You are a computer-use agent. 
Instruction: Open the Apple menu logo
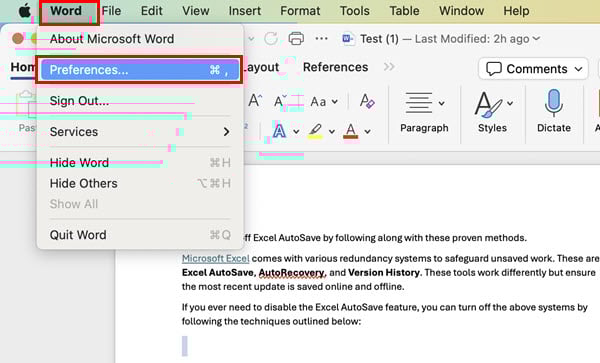tap(25, 11)
